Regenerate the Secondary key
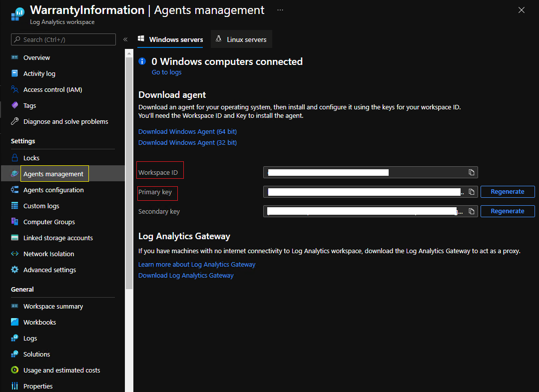This screenshot has width=539, height=392. 508,211
